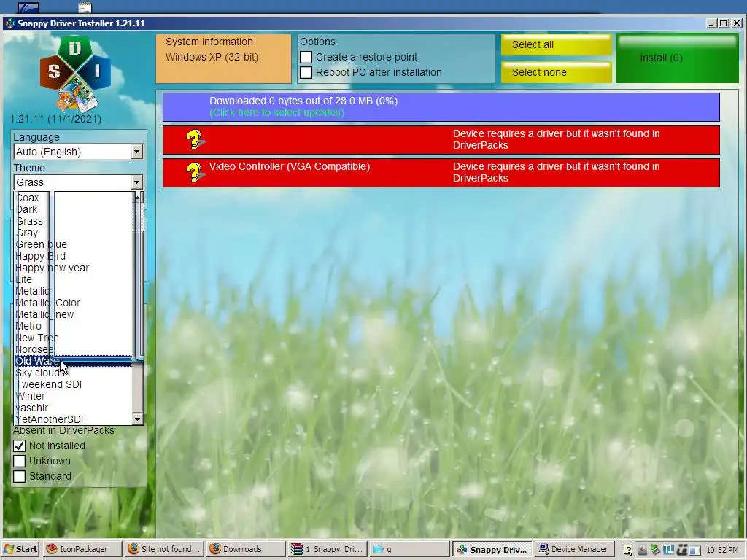Choose the Winter theme
This screenshot has width=747, height=560.
click(x=74, y=396)
